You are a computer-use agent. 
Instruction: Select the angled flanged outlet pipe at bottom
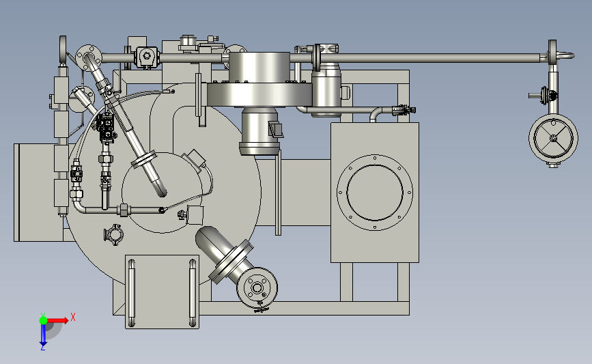[x=238, y=266]
